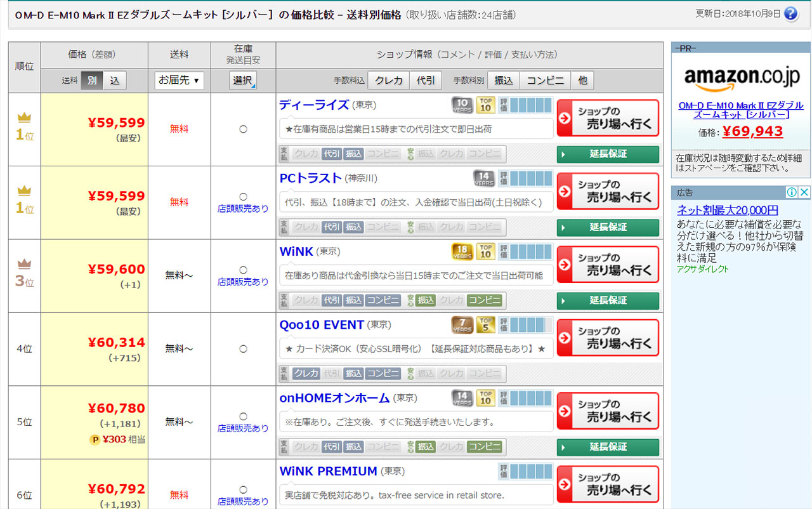The image size is (812, 509).
Task: Click the help question mark icon
Action: tap(790, 13)
